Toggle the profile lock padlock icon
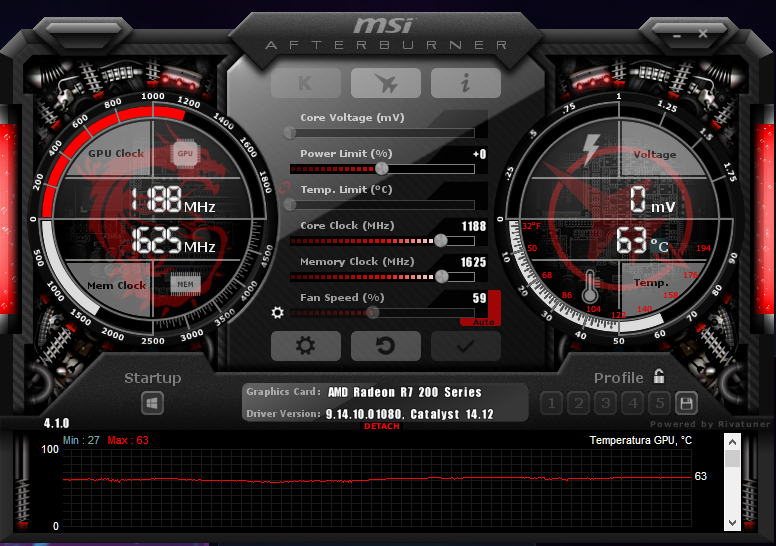The height and width of the screenshot is (546, 776). (659, 376)
